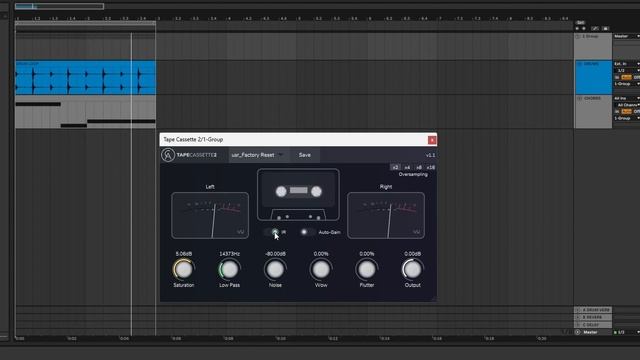Click the cassette tape graphic
Viewport: 640px width, 360px height.
point(298,195)
